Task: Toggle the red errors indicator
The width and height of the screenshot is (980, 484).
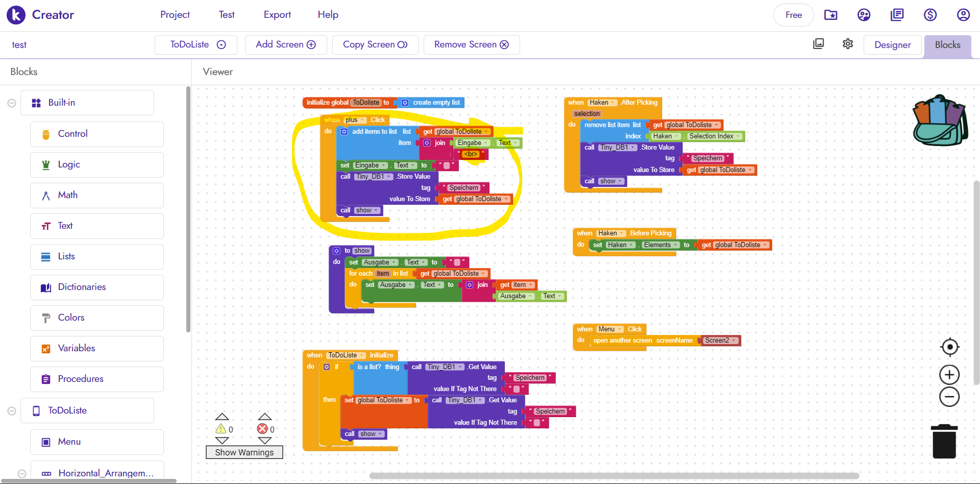Action: (264, 429)
